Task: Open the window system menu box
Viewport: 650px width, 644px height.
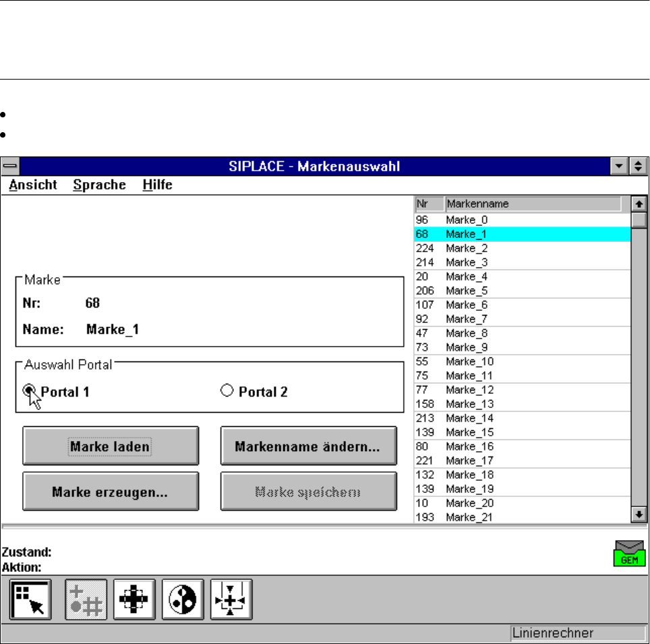Action: click(x=10, y=167)
